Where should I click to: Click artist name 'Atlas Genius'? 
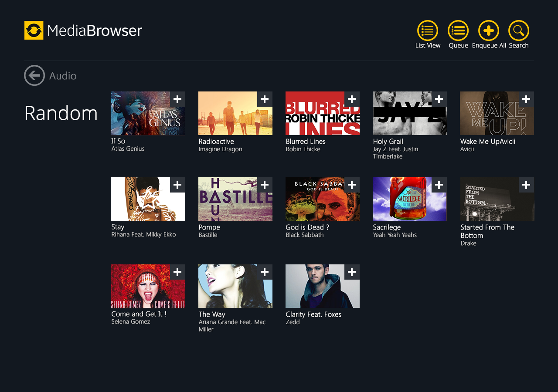click(128, 149)
